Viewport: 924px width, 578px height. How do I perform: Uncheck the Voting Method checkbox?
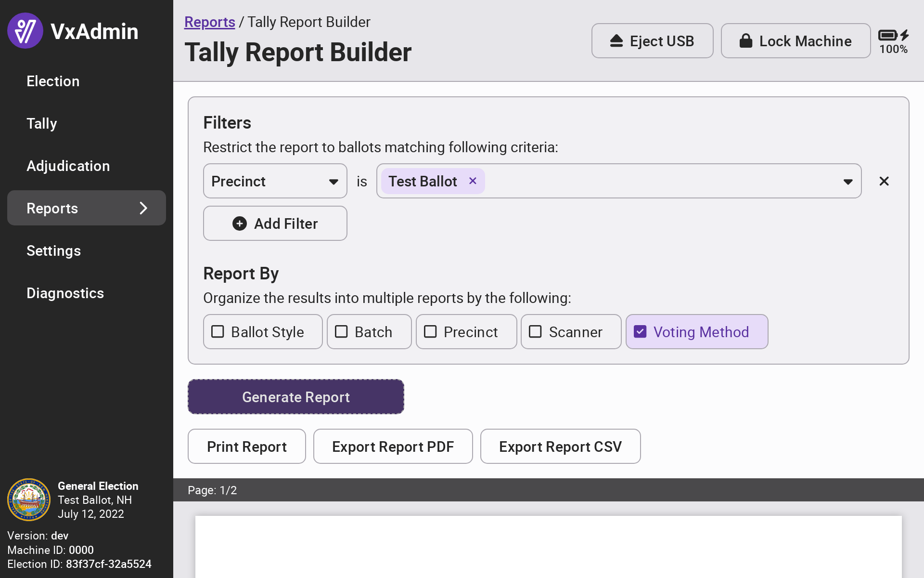click(640, 332)
